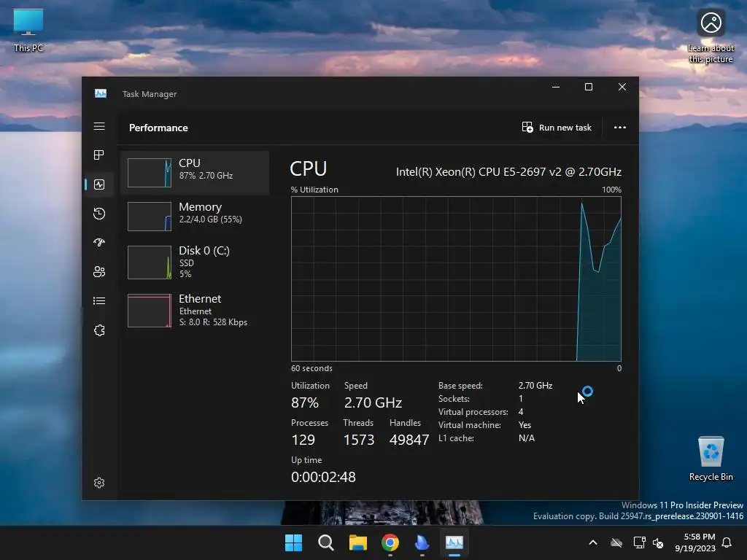Click the CPU mini graph thumbnail
This screenshot has height=560, width=747.
point(150,172)
